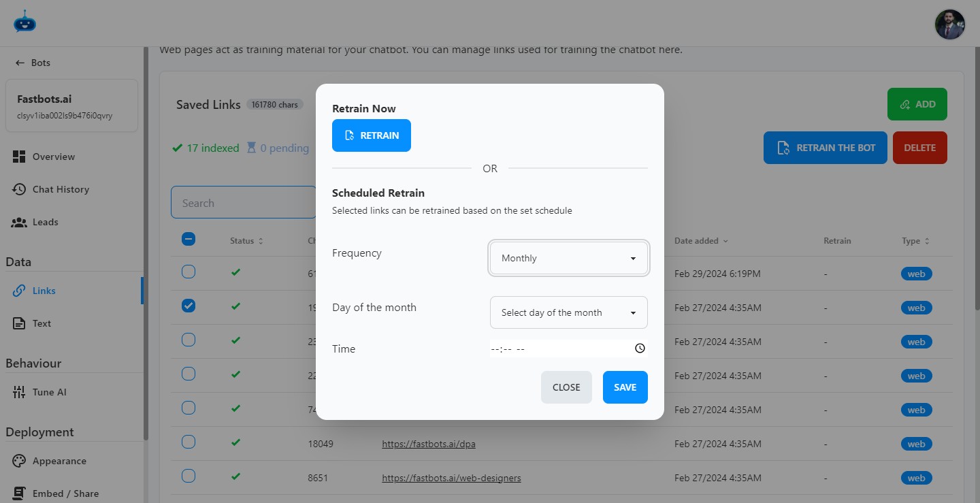Click the Time input field
This screenshot has height=503, width=980.
(x=558, y=348)
